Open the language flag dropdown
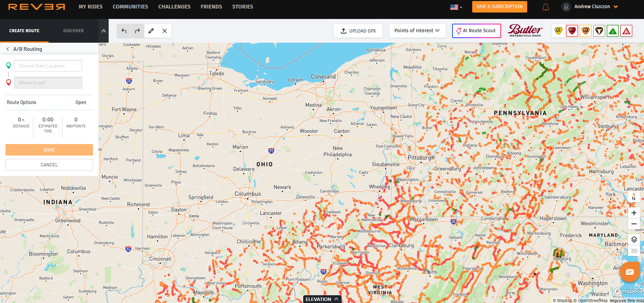 pos(456,7)
